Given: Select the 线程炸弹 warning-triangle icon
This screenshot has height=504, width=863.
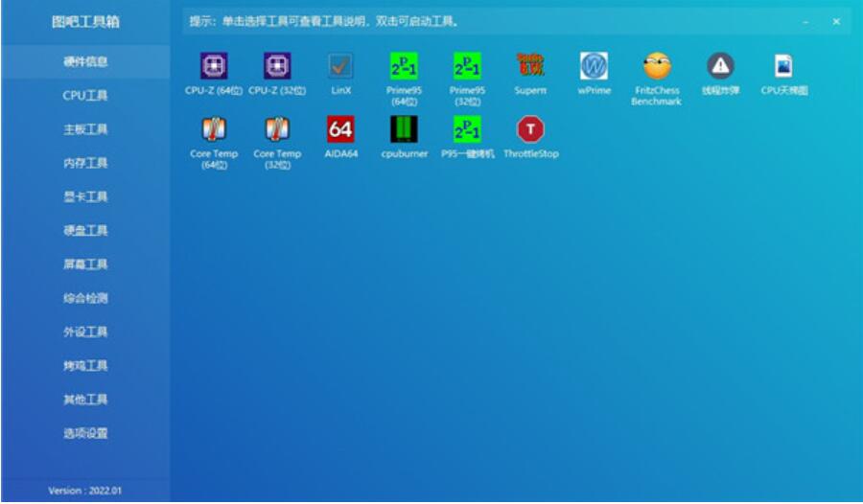Looking at the screenshot, I should [720, 66].
